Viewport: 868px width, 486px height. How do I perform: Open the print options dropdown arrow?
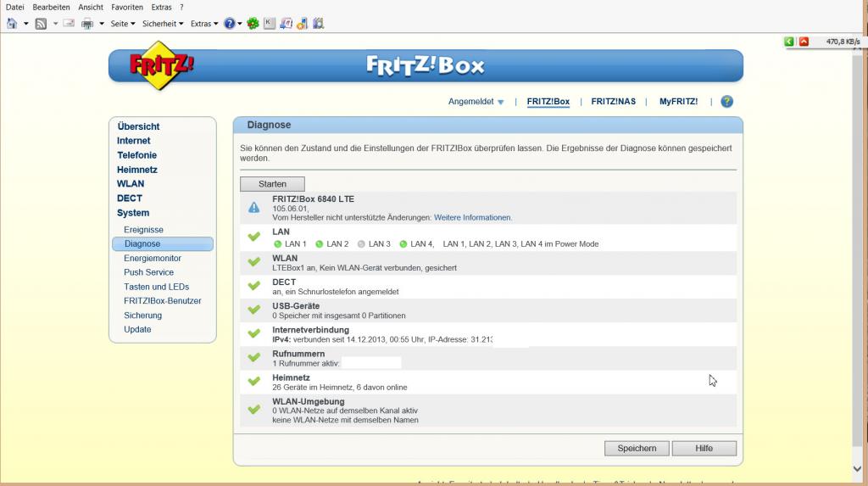pos(102,24)
